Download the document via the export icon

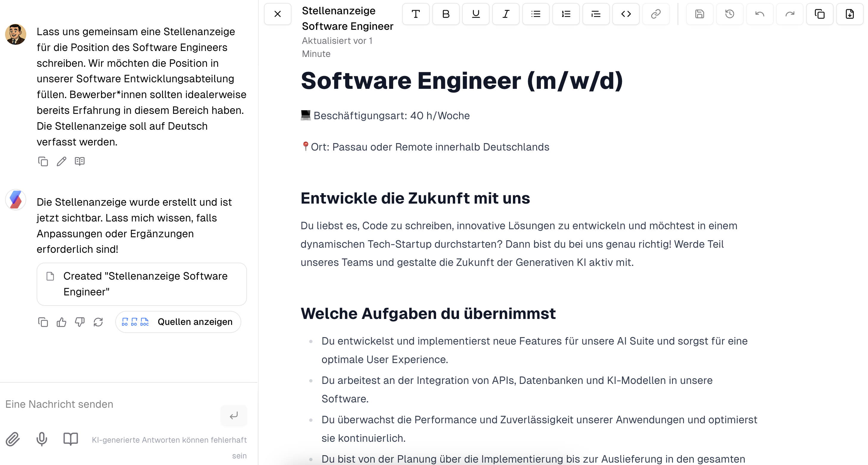click(x=850, y=14)
